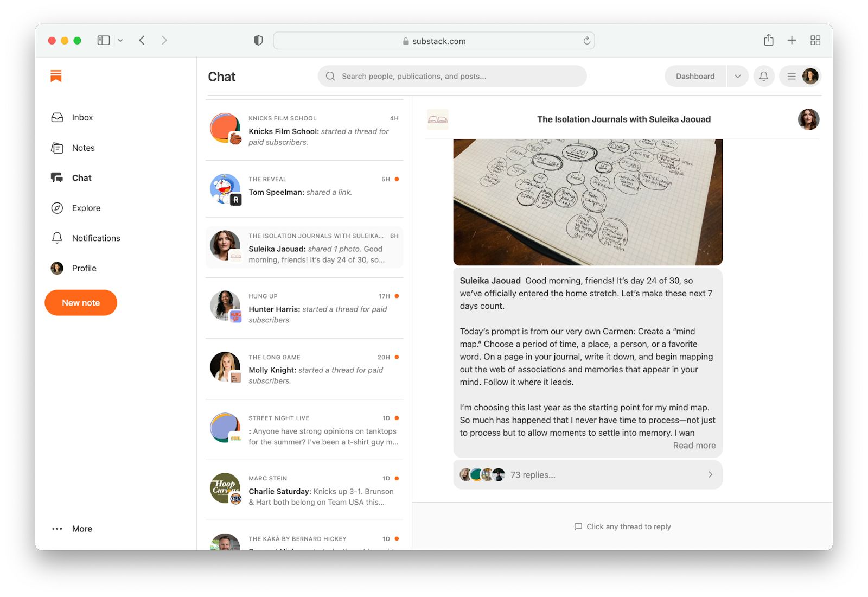The image size is (868, 597).
Task: Click the New note button
Action: [81, 303]
